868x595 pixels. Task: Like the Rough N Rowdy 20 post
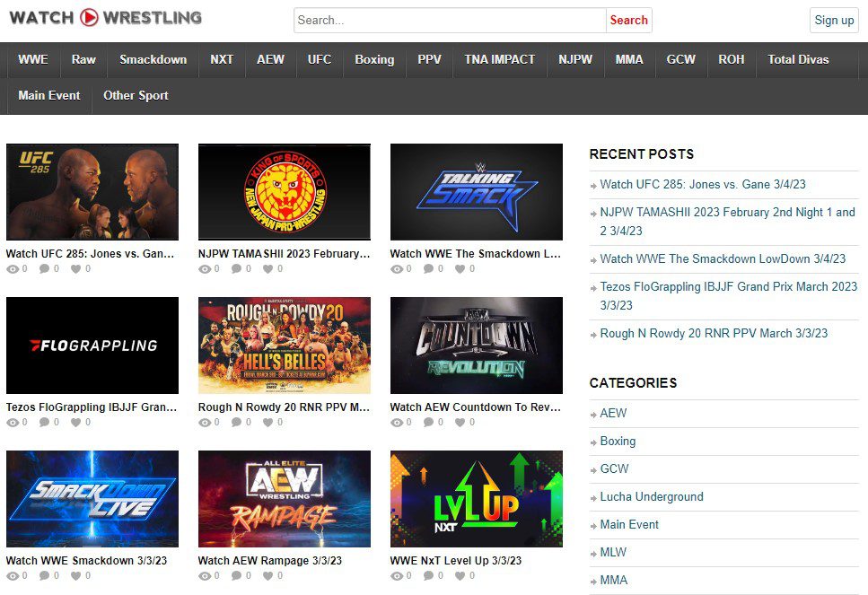pyautogui.click(x=267, y=423)
